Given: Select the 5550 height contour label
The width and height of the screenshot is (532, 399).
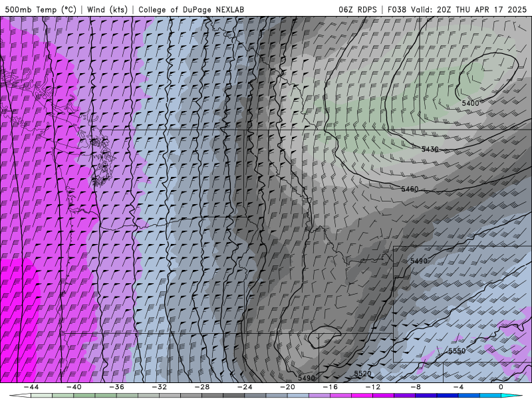Looking at the screenshot, I should 457,351.
